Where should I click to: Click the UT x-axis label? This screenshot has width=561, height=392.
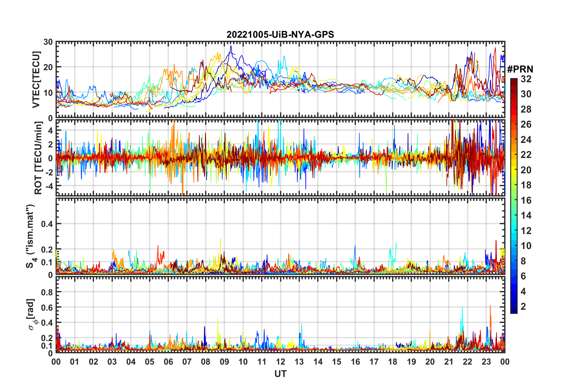280,374
